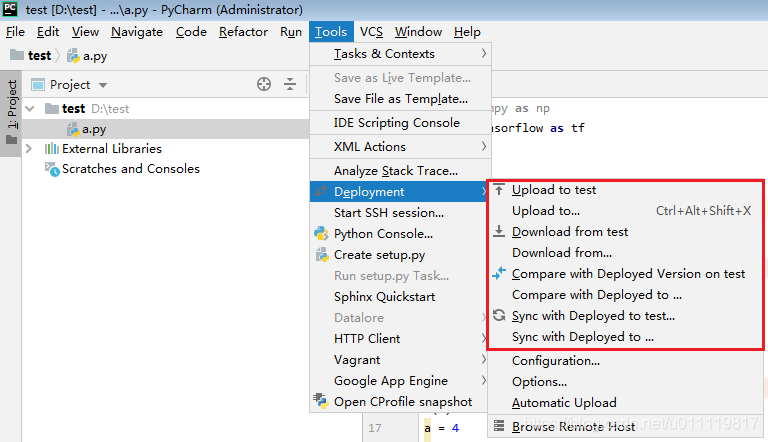768x442 pixels.
Task: Click the Deployment arrows icon
Action: tap(321, 191)
